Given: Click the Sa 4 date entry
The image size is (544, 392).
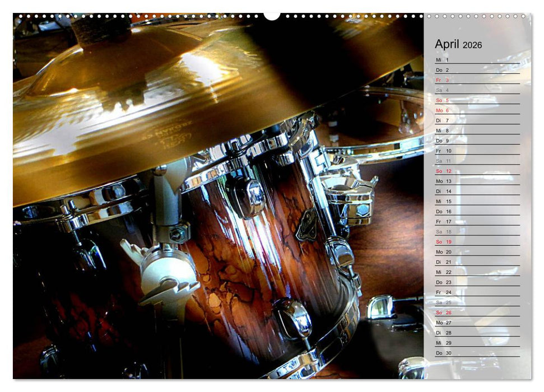Looking at the screenshot, I should (443, 90).
